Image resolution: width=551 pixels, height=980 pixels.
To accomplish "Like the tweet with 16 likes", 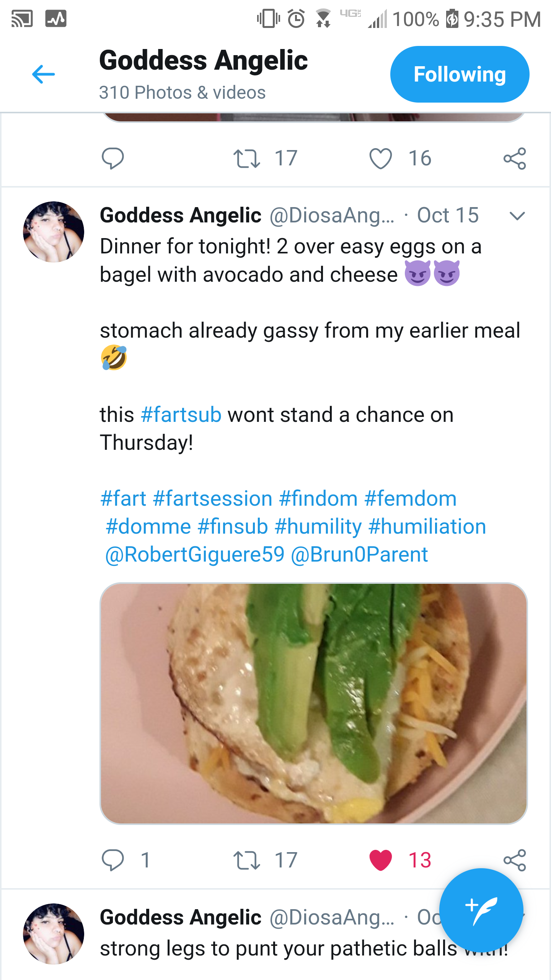I will pyautogui.click(x=381, y=158).
